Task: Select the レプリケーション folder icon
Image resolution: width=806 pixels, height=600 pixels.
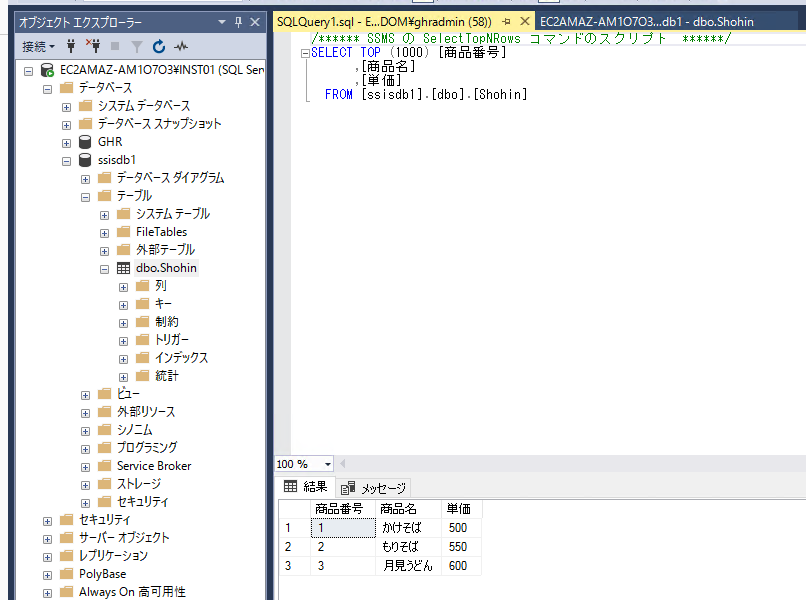Action: coord(66,556)
